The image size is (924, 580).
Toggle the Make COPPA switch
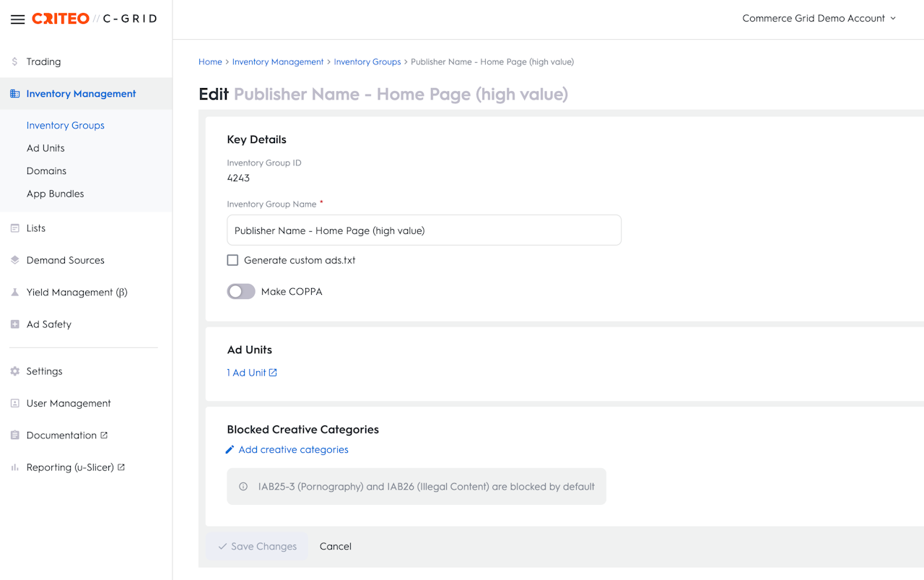point(241,292)
